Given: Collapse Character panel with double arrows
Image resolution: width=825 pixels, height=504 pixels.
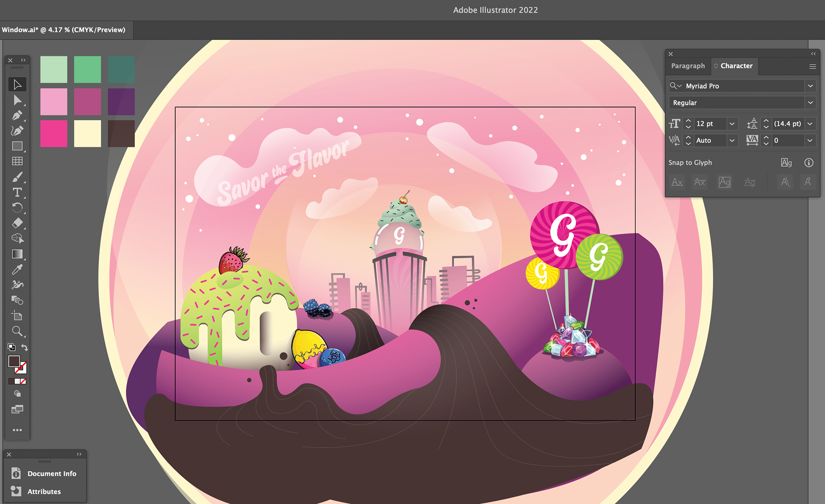Looking at the screenshot, I should pos(813,54).
